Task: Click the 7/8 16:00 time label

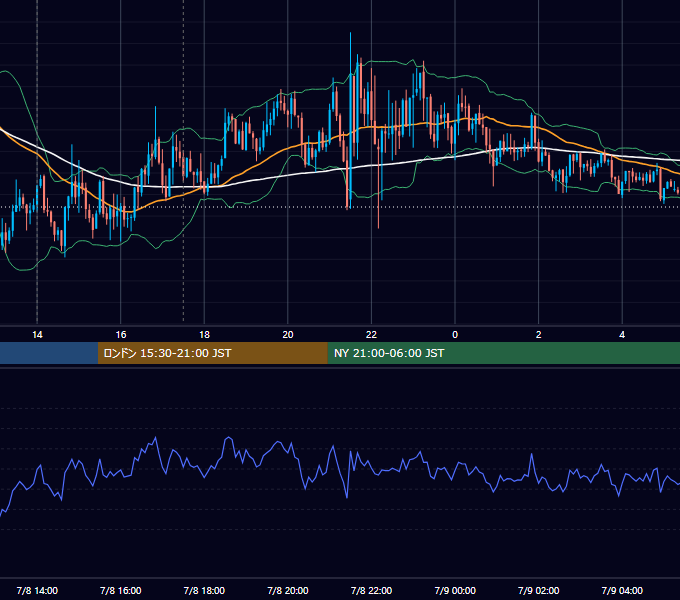Action: pyautogui.click(x=121, y=590)
